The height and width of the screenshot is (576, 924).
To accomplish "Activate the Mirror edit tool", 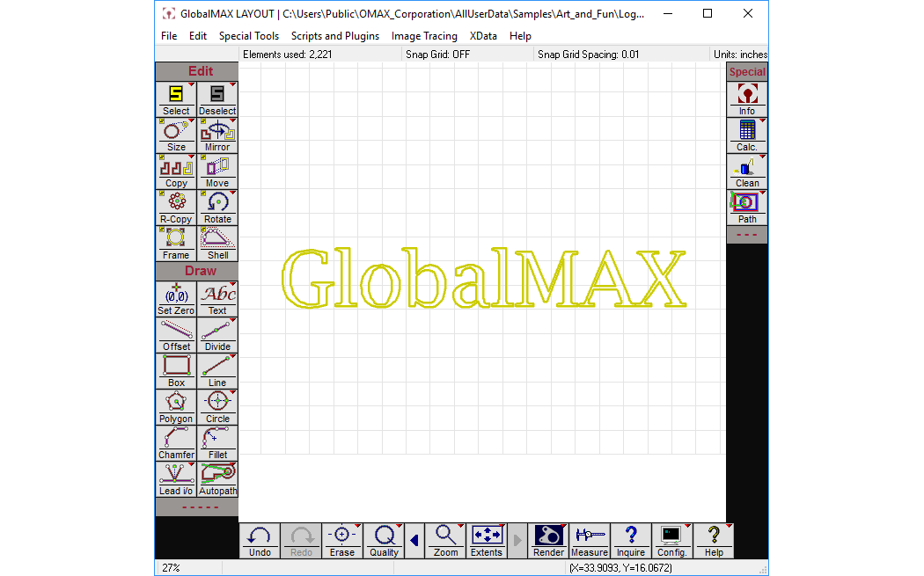I will 217,135.
